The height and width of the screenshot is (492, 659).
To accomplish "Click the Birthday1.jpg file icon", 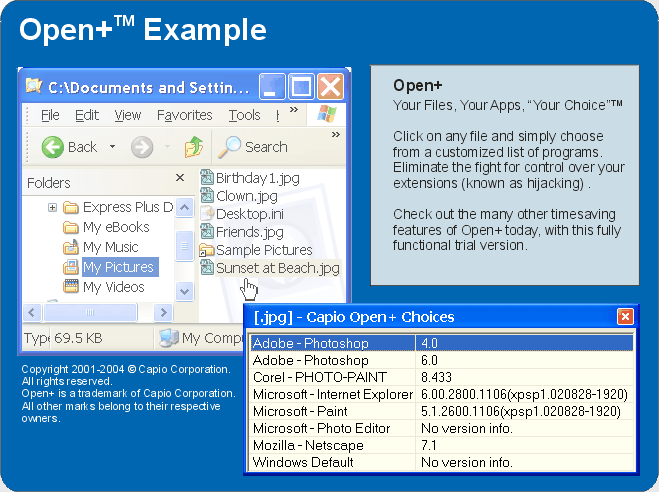I will [207, 177].
